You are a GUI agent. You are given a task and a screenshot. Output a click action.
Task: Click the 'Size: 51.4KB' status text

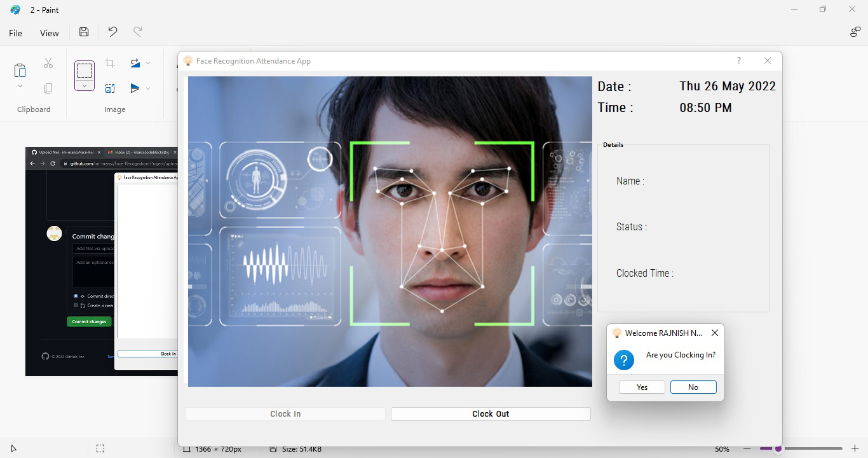click(302, 449)
